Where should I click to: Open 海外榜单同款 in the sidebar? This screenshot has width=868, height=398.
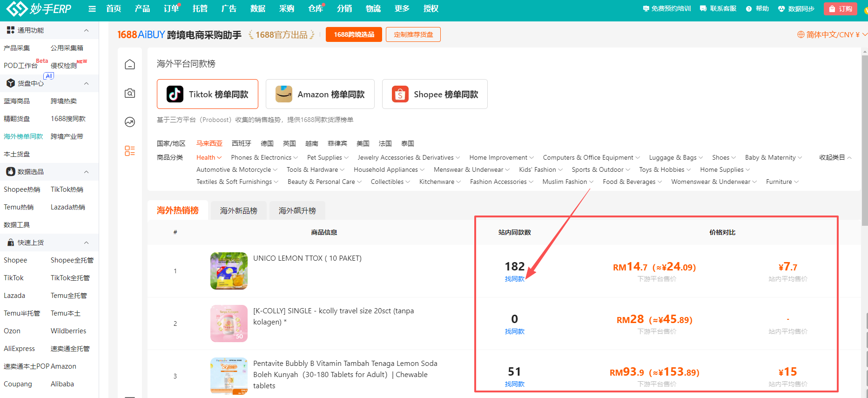(23, 136)
